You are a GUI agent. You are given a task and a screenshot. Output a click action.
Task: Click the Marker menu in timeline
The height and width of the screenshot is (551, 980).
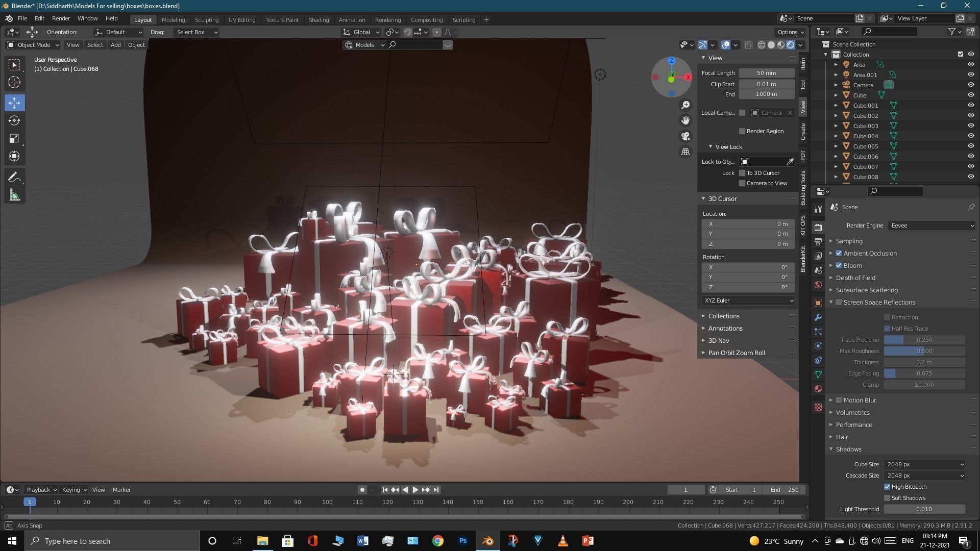pyautogui.click(x=121, y=490)
